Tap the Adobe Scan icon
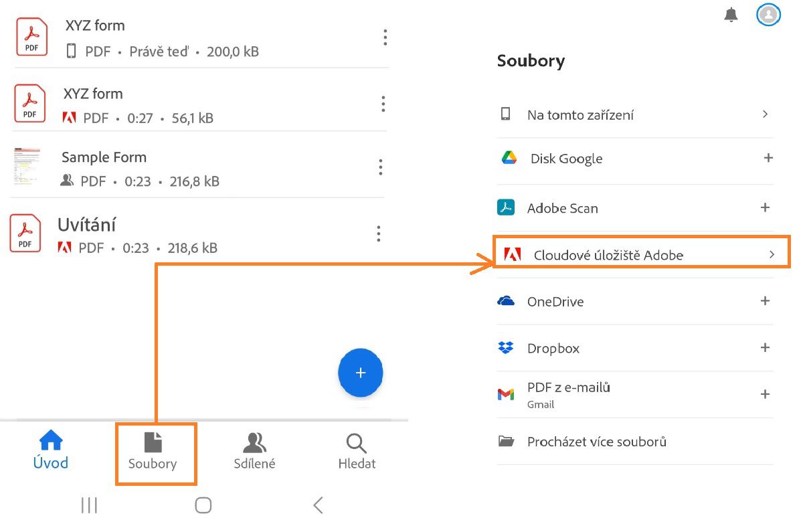This screenshot has width=803, height=532. click(506, 207)
